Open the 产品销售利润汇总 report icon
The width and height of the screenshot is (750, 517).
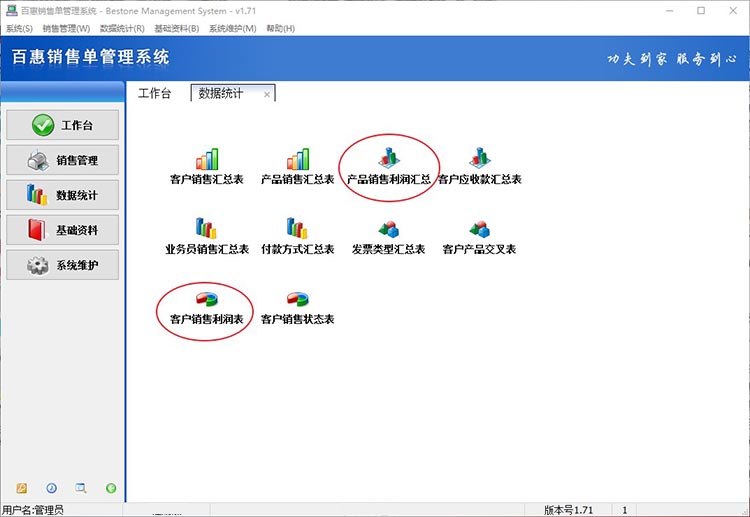point(388,158)
